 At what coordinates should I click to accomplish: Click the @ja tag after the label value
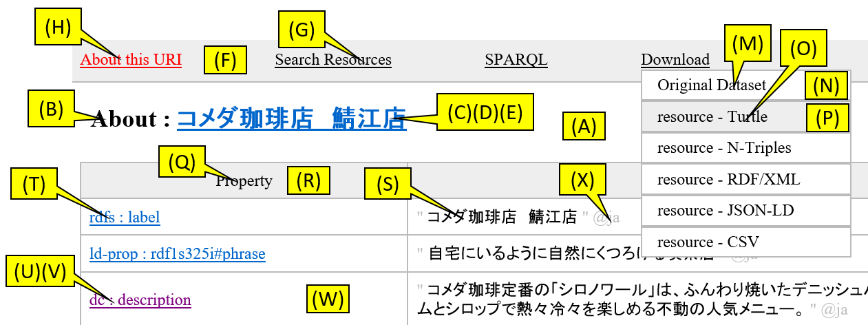click(606, 218)
